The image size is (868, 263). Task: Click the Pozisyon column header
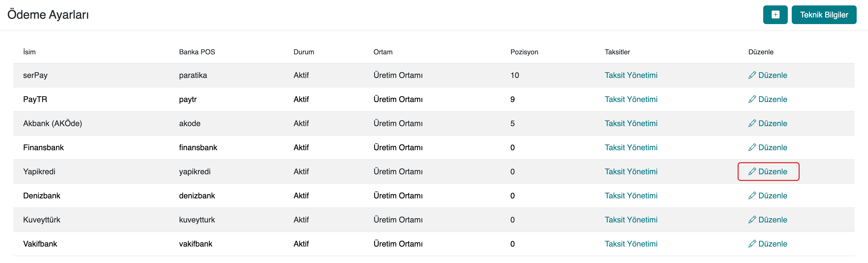(x=524, y=52)
